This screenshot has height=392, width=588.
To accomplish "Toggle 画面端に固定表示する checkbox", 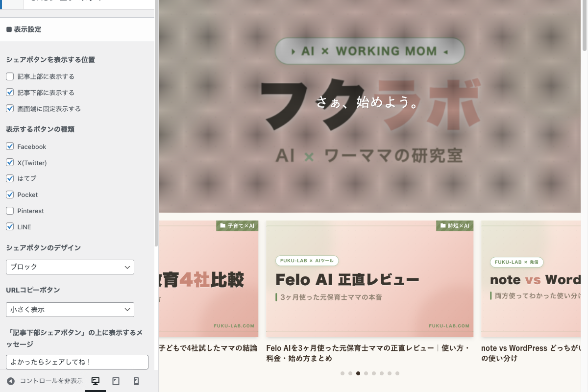I will [x=10, y=109].
